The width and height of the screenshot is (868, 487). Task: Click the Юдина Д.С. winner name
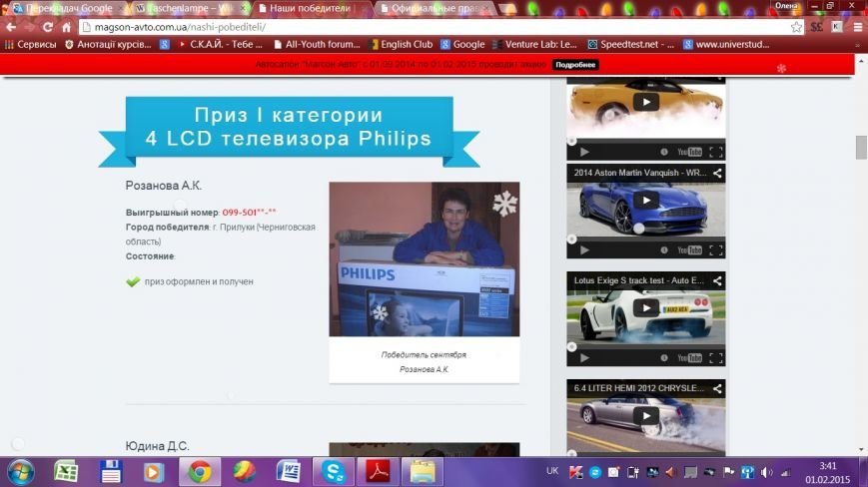pyautogui.click(x=157, y=445)
